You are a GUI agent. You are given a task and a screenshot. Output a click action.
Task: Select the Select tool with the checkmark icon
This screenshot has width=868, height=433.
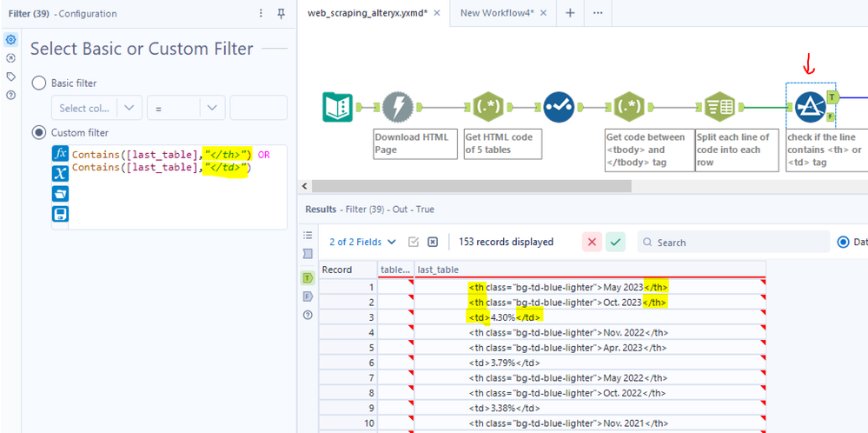(559, 107)
